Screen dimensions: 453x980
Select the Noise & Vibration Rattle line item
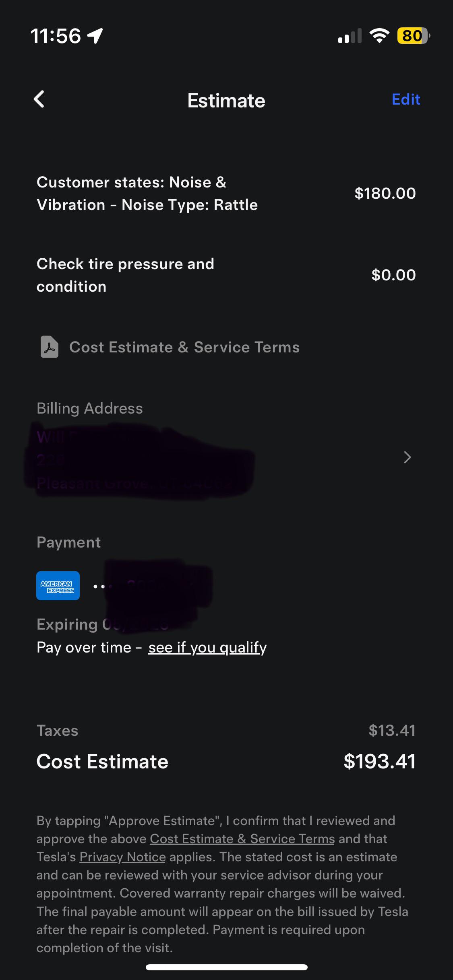(147, 194)
